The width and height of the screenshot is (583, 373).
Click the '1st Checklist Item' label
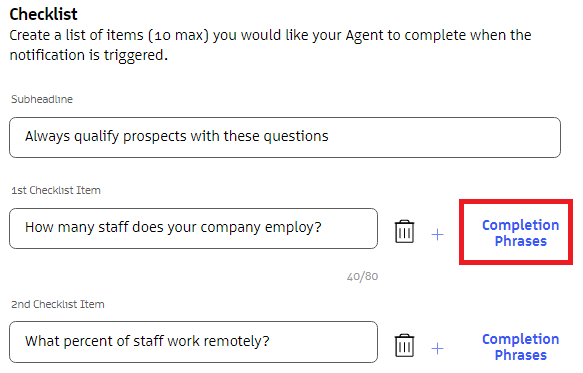click(x=56, y=190)
